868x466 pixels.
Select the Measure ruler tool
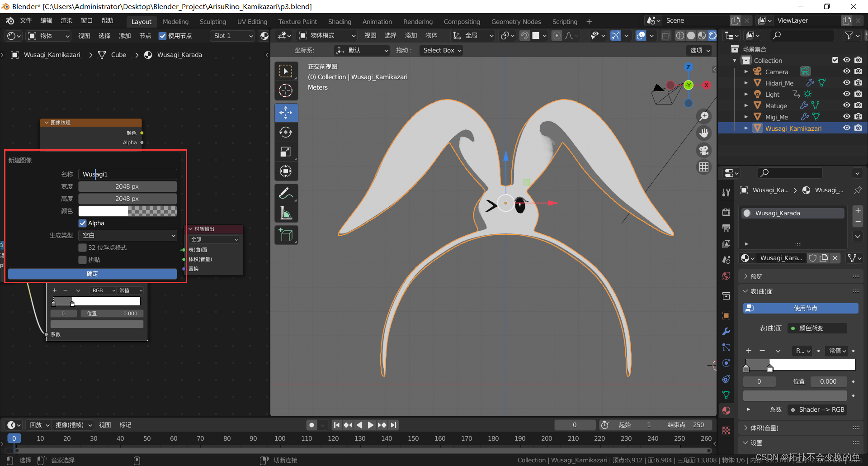coord(286,213)
